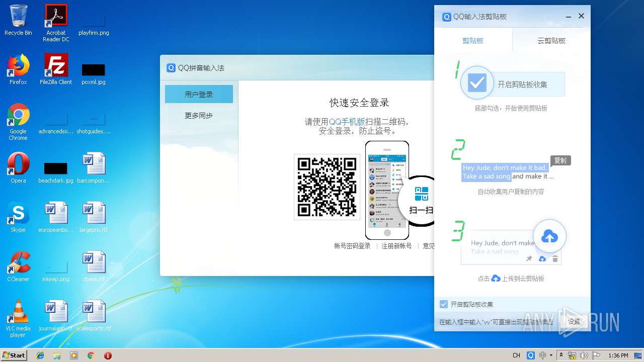644x362 pixels.
Task: Click the 注册新帐号 link
Action: click(x=396, y=246)
